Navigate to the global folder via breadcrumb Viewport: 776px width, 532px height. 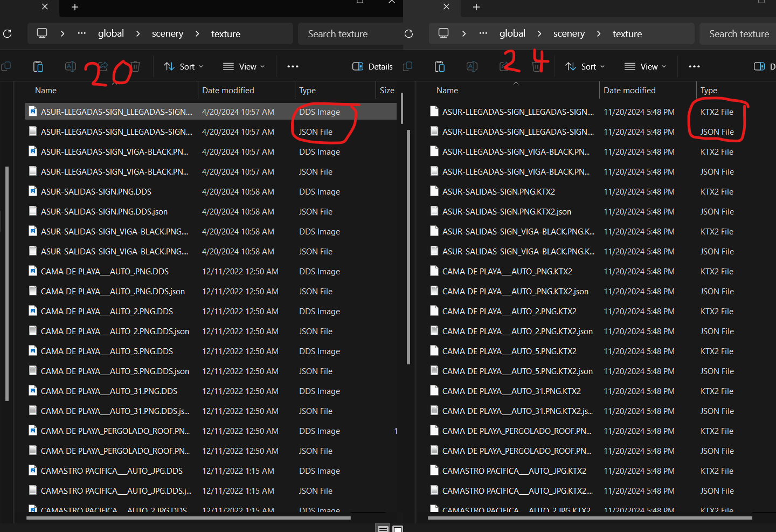click(x=111, y=33)
